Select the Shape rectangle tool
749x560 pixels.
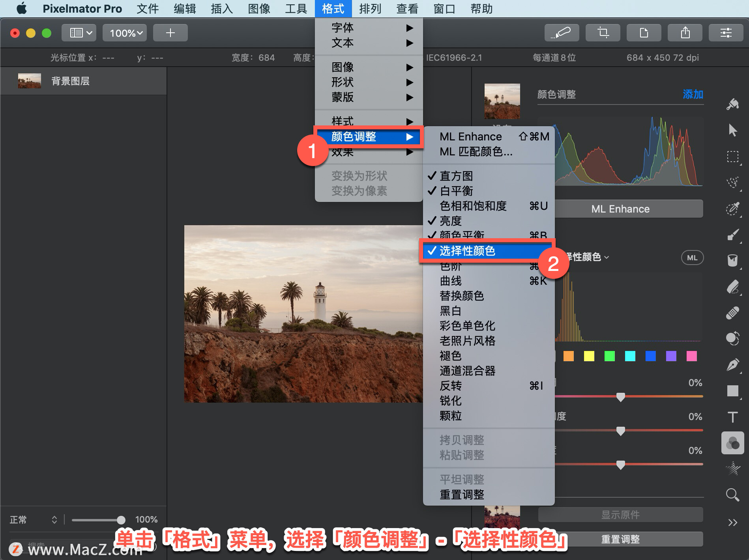pyautogui.click(x=733, y=391)
